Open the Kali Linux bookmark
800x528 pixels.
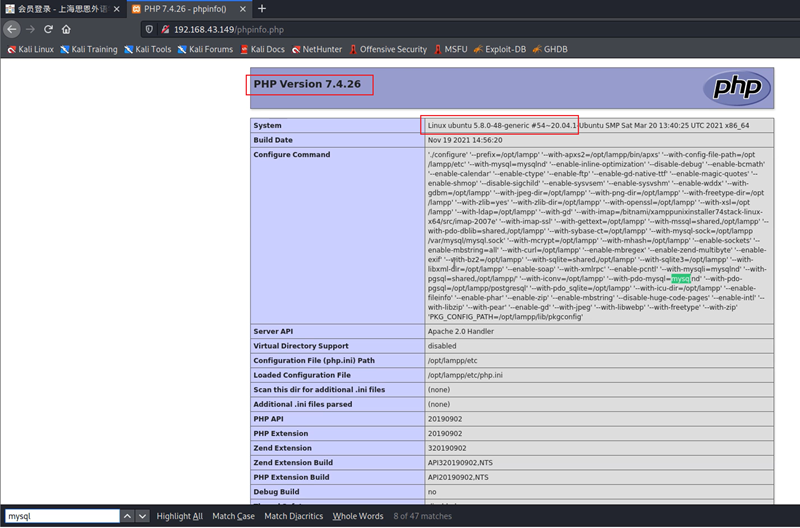tap(31, 49)
